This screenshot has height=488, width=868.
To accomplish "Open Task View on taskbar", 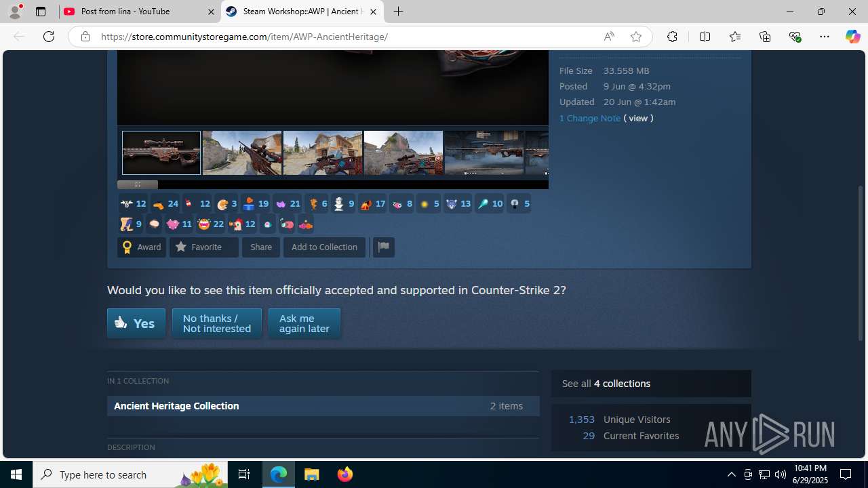I will [x=244, y=474].
